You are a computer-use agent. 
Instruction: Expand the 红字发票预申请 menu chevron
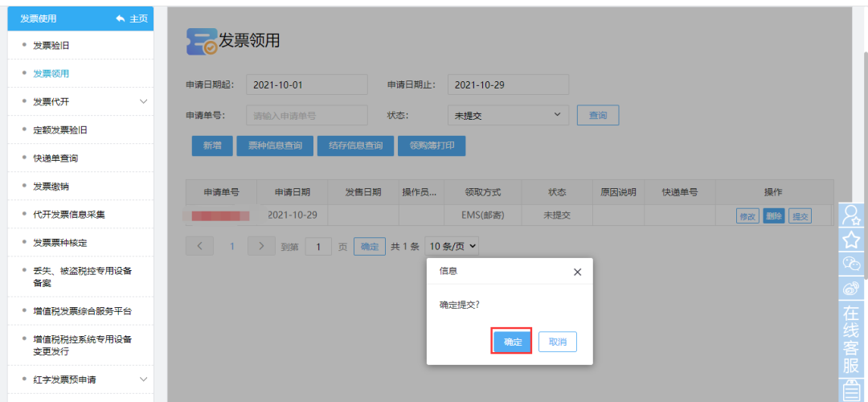pos(143,379)
